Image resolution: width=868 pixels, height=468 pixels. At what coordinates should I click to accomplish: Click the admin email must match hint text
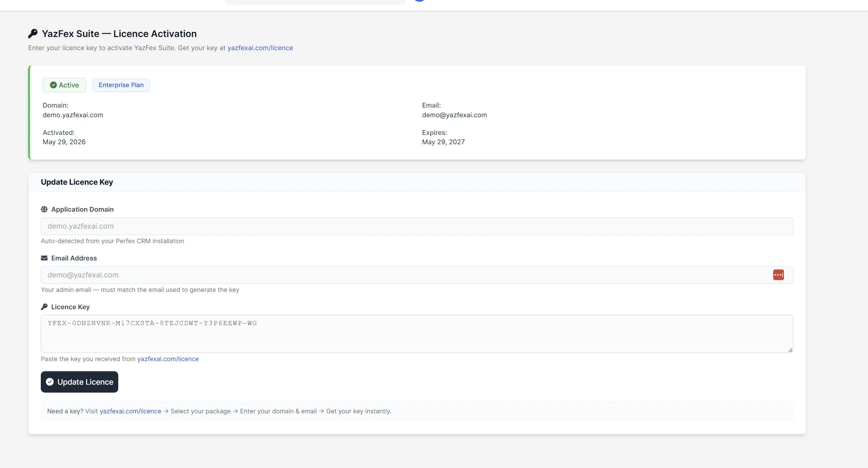[x=140, y=290]
